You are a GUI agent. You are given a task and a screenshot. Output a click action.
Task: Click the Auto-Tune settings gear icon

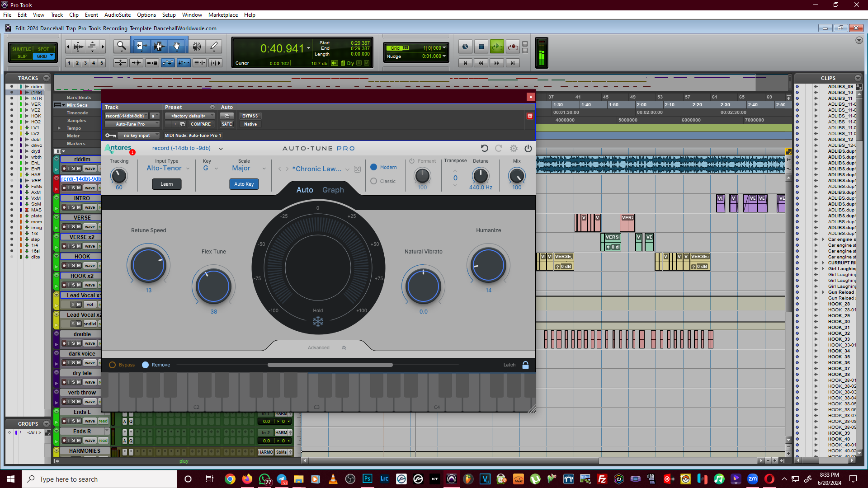pos(514,148)
